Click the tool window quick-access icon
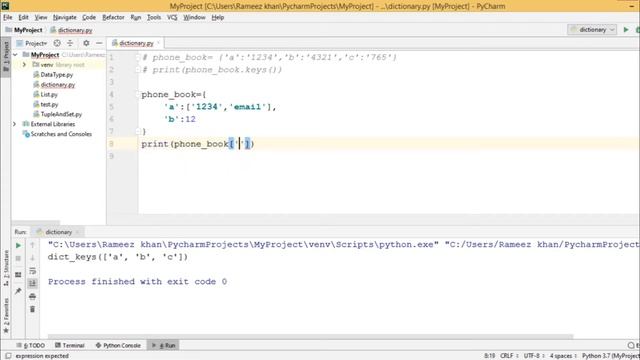The height and width of the screenshot is (360, 640). click(x=8, y=356)
